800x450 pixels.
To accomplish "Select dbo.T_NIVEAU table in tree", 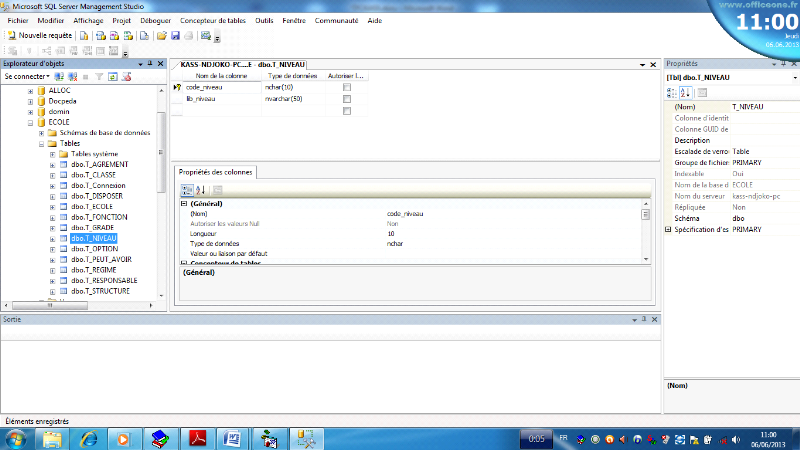I will (x=94, y=238).
